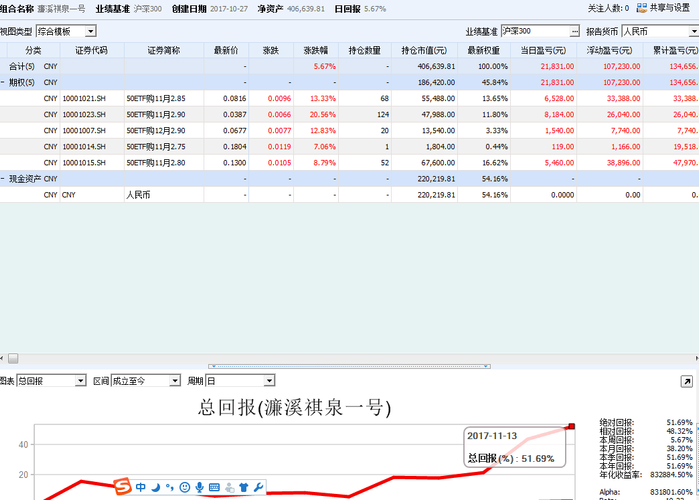Sort by the 浮动盈亏(元) column header
This screenshot has height=500, width=699.
[609, 50]
